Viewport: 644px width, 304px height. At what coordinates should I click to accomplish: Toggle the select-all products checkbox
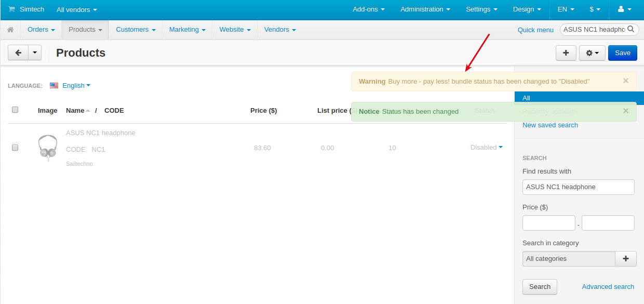pos(15,110)
